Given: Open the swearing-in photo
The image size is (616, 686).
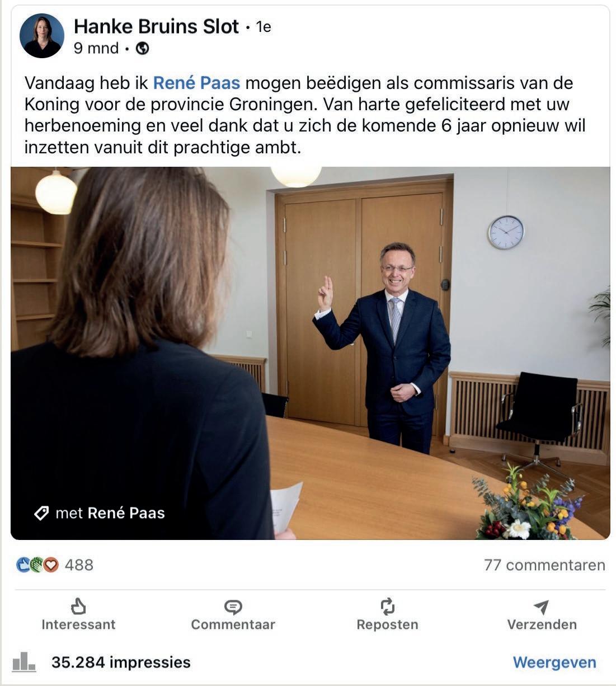Looking at the screenshot, I should (311, 353).
